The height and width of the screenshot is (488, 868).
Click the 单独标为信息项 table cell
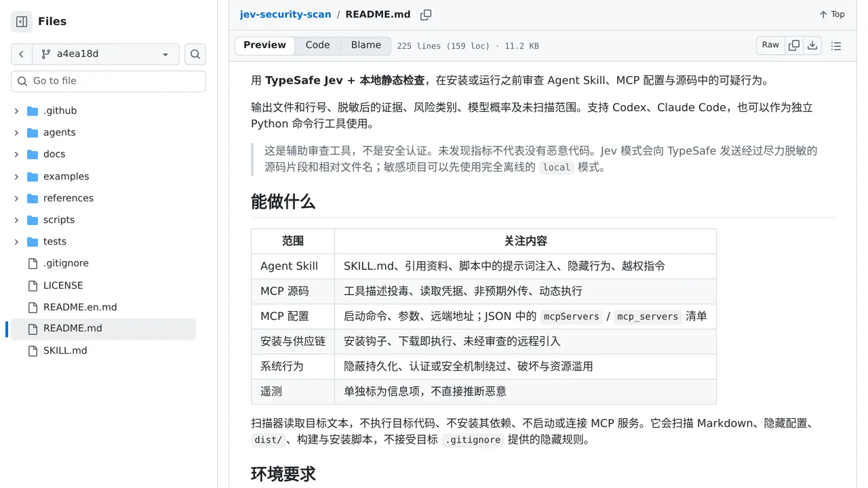pos(526,392)
